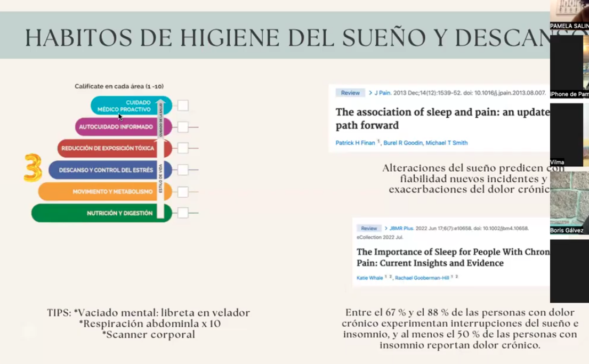Image resolution: width=589 pixels, height=364 pixels.
Task: Open author link Patrick H Finan
Action: tap(355, 143)
